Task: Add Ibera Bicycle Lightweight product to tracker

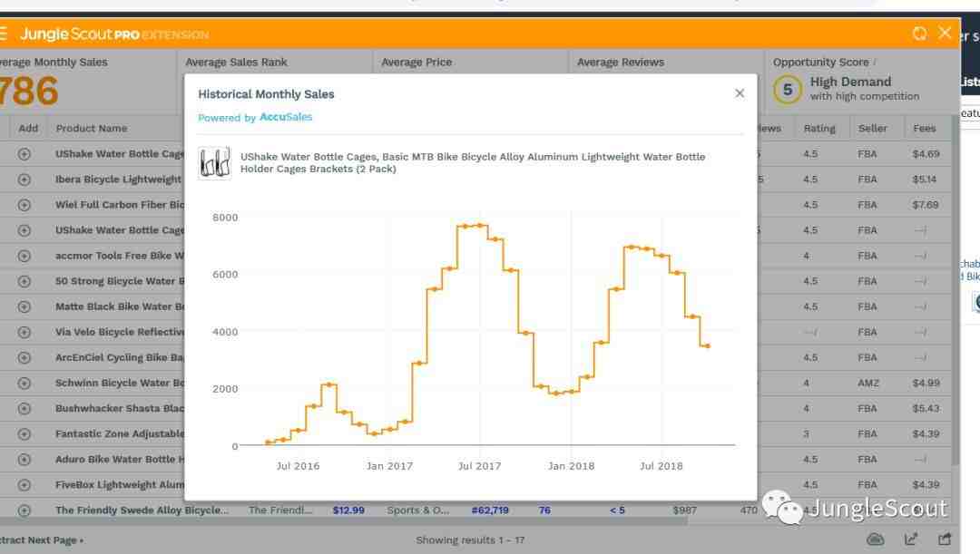Action: pyautogui.click(x=24, y=180)
